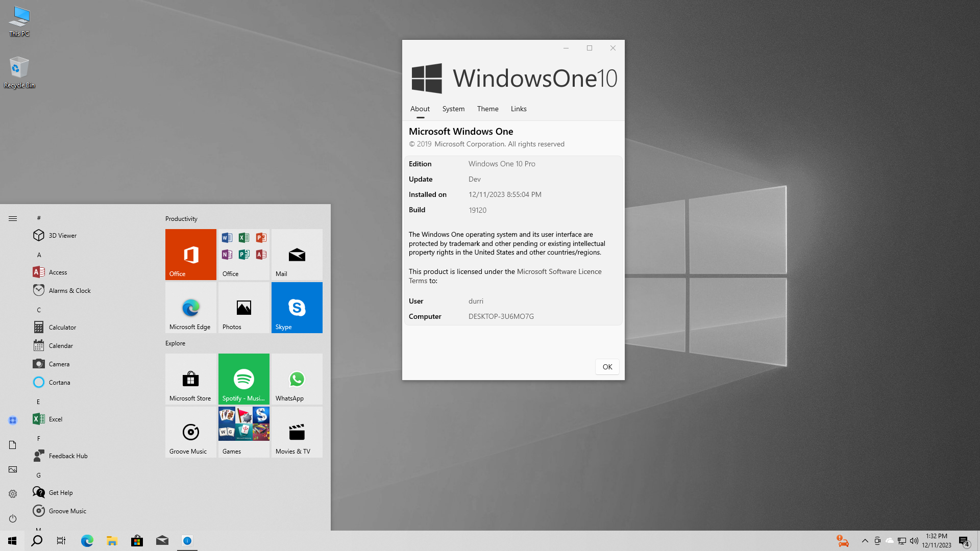Launch the Skype tile
This screenshot has width=980, height=551.
click(297, 307)
